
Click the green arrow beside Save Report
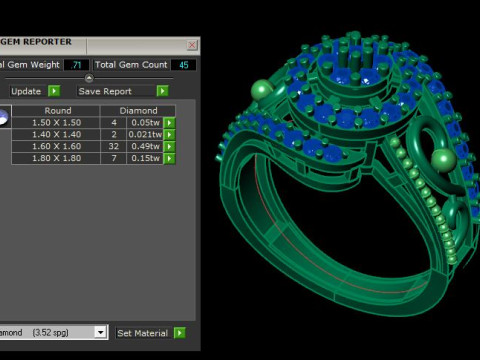coord(162,91)
